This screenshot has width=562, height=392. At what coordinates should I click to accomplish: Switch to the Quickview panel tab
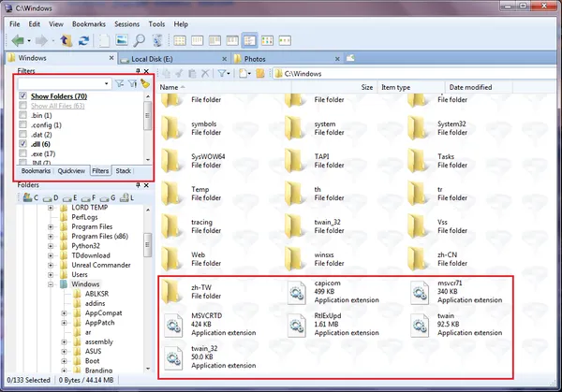click(71, 171)
